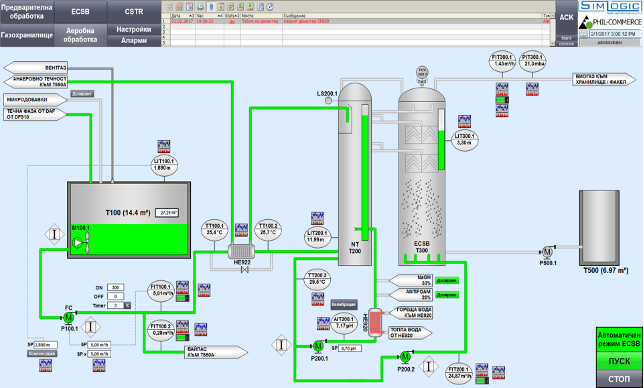The height and width of the screenshot is (388, 644).
Task: Click alarm list scrollbar down arrow
Action: (552, 43)
